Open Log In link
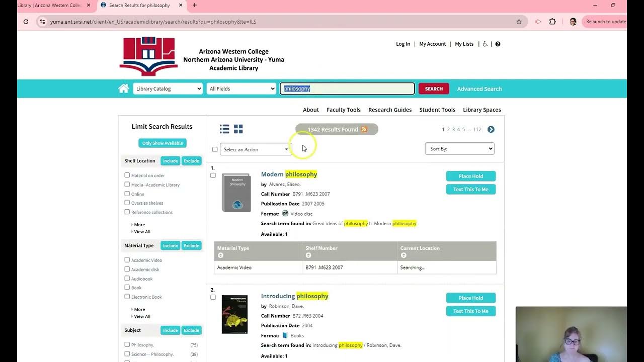The image size is (644, 362). [403, 44]
